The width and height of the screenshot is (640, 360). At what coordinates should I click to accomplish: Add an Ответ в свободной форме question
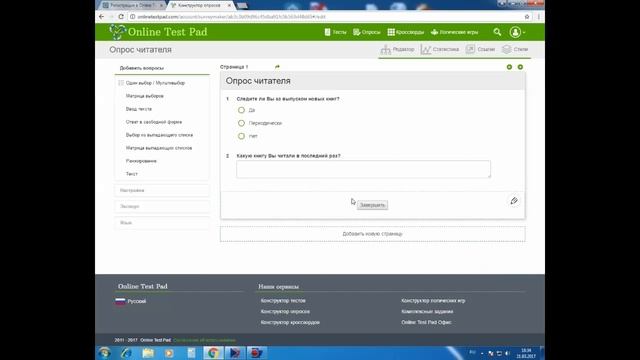[154, 122]
